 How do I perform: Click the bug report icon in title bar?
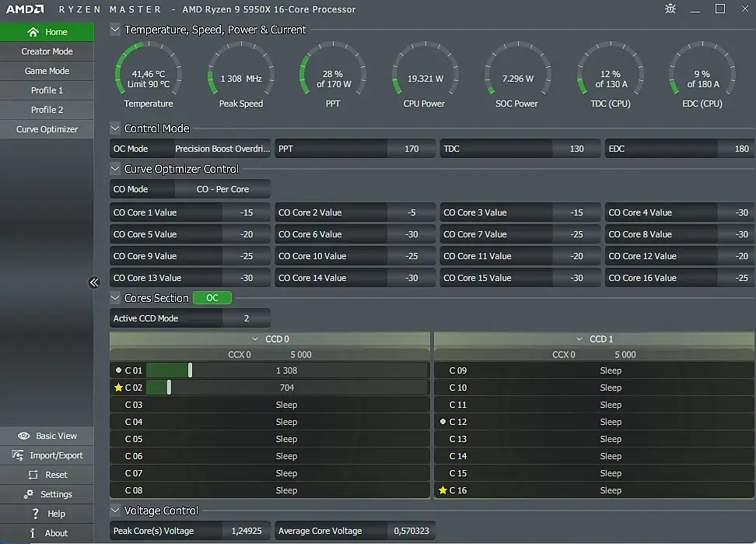coord(670,9)
